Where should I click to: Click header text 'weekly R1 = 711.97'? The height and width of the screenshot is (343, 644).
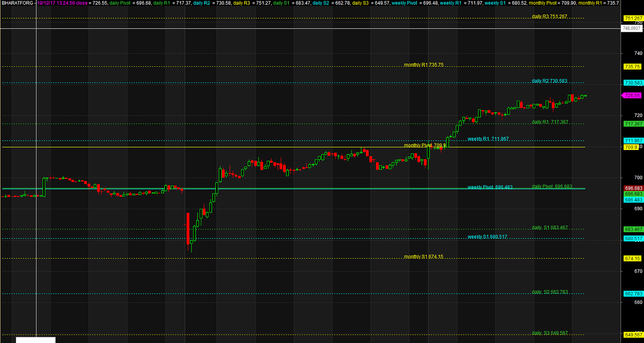tap(461, 3)
